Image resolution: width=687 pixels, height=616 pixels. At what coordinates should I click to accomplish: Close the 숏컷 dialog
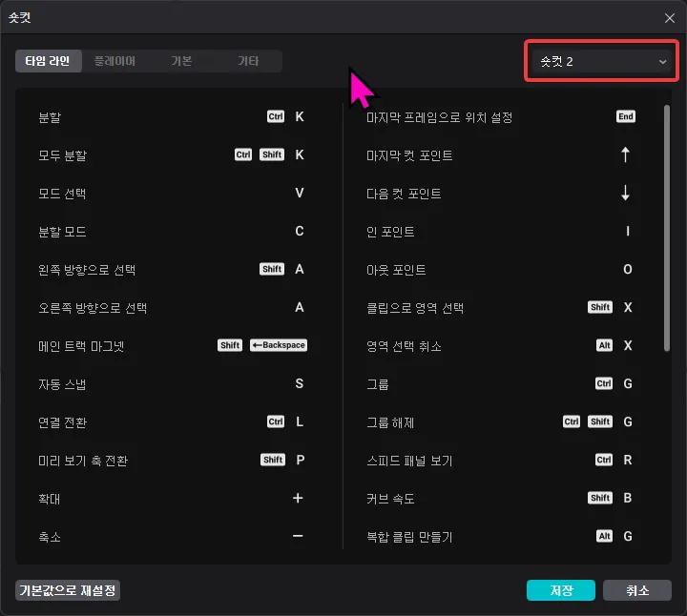(670, 18)
